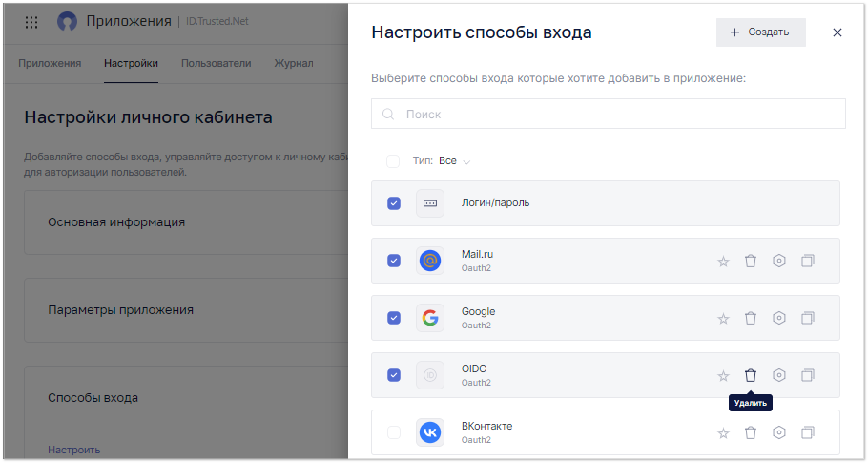The height and width of the screenshot is (463, 868).
Task: Mark Google as favorite with star
Action: pyautogui.click(x=723, y=319)
